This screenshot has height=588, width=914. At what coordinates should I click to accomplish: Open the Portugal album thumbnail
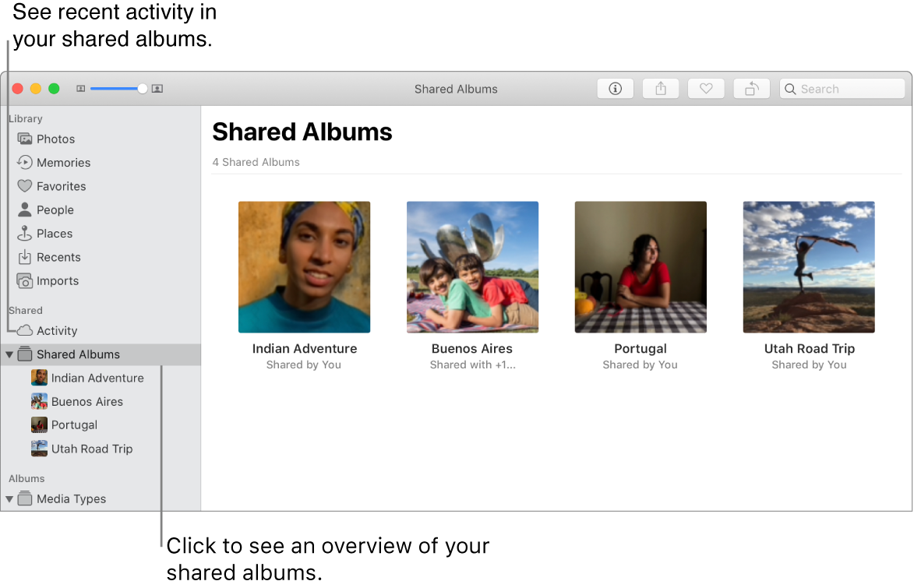click(x=641, y=267)
